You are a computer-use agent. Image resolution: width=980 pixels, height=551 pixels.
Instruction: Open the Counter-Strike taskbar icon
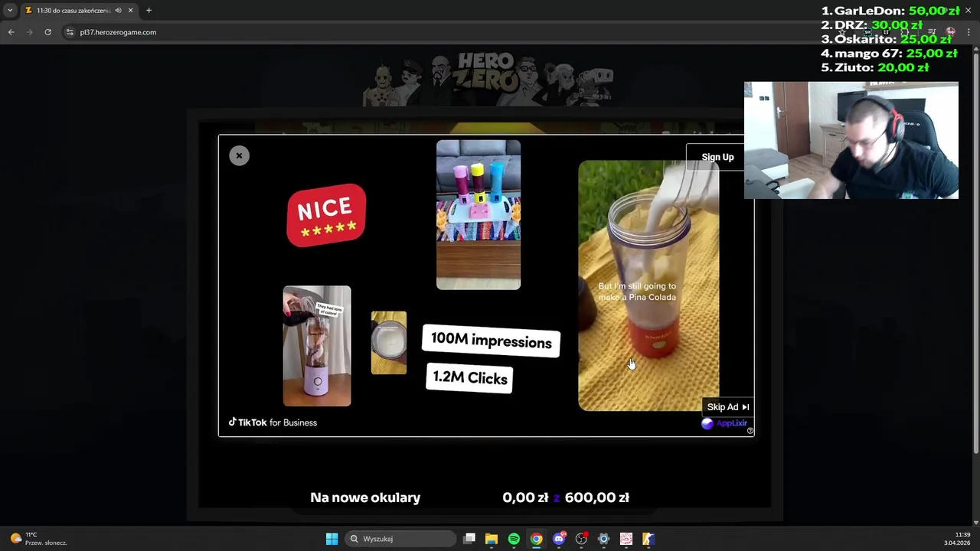[648, 539]
